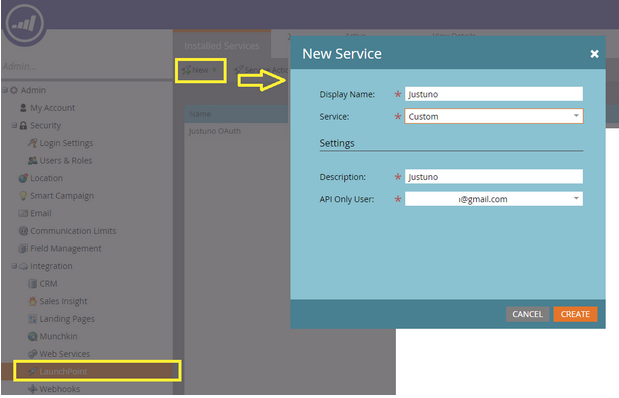Select Login Settings in the tree
The image size is (619, 398).
[66, 143]
